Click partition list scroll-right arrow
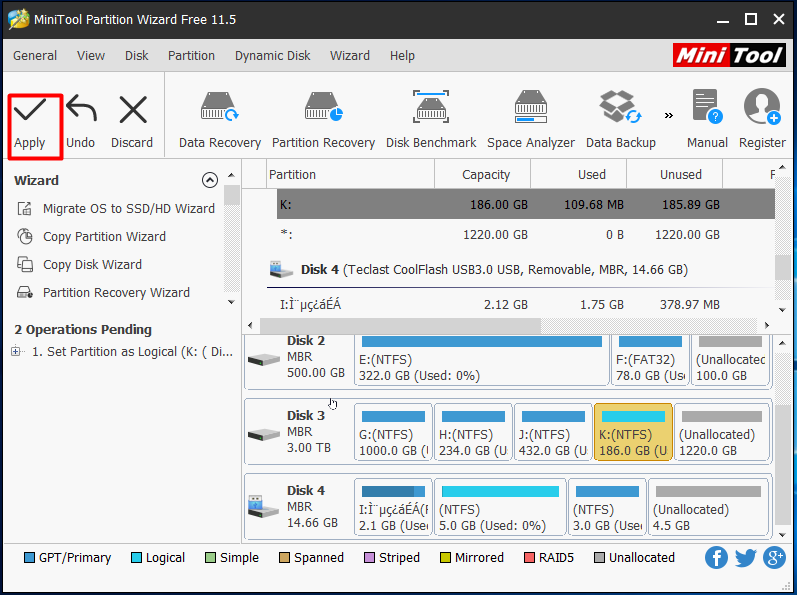This screenshot has width=797, height=595. click(x=767, y=325)
